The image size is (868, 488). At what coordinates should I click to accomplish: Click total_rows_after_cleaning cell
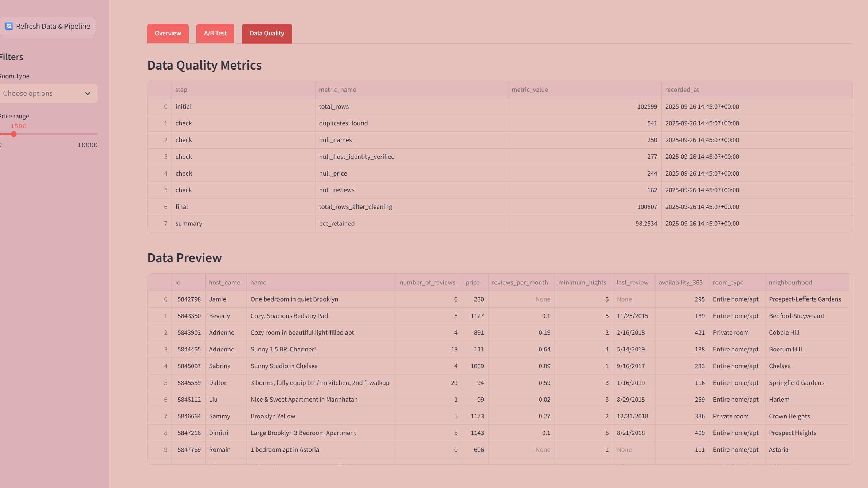[411, 207]
